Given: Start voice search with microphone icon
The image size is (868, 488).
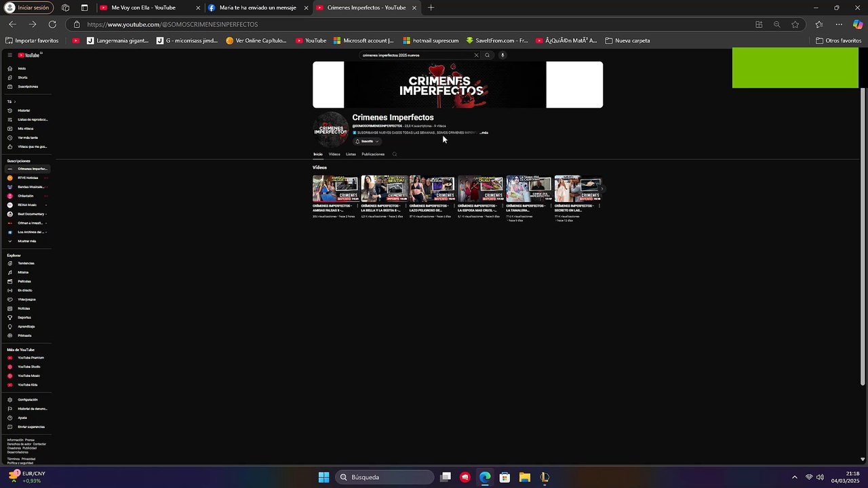Looking at the screenshot, I should pos(502,56).
